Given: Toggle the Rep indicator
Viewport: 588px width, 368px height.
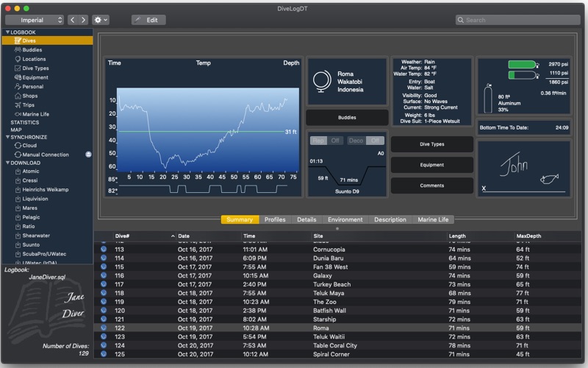Looking at the screenshot, I should [318, 141].
